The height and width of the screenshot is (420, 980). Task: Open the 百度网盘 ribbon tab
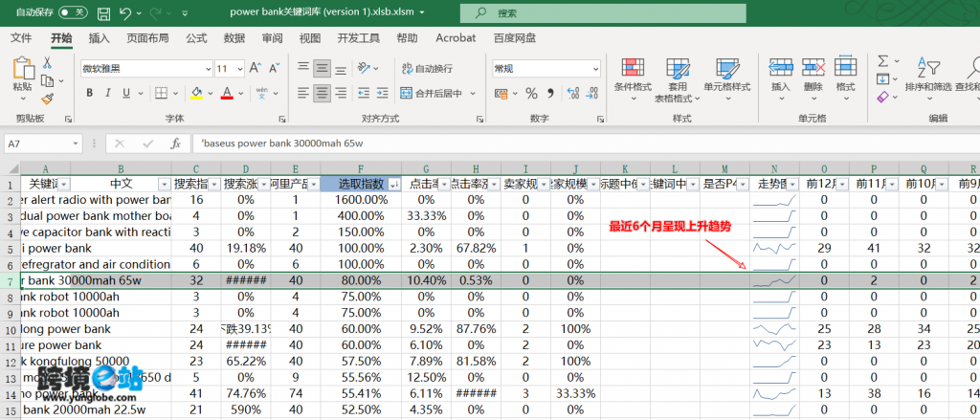pyautogui.click(x=515, y=38)
